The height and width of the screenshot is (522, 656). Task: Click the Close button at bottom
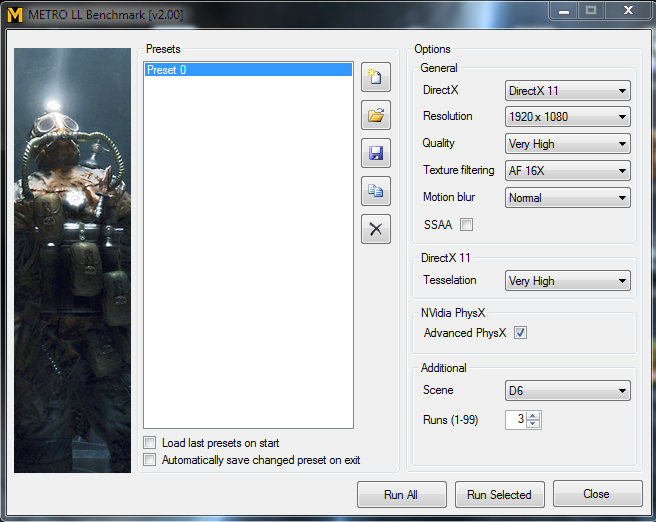coord(597,494)
